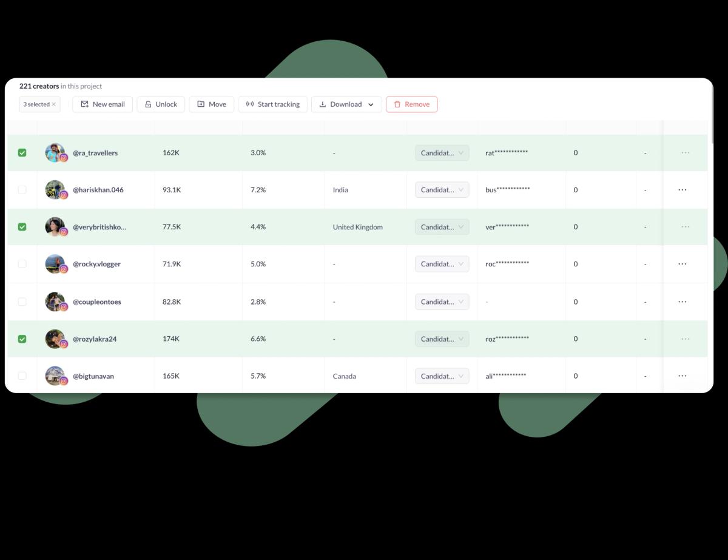
Task: Open status dropdown for @coupleontoes
Action: 442,302
